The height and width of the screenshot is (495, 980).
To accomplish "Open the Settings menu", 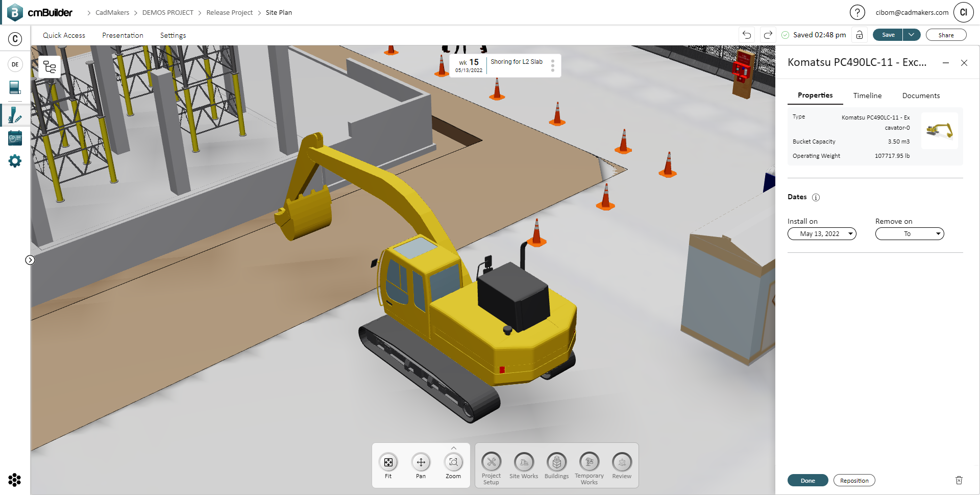I will click(173, 35).
